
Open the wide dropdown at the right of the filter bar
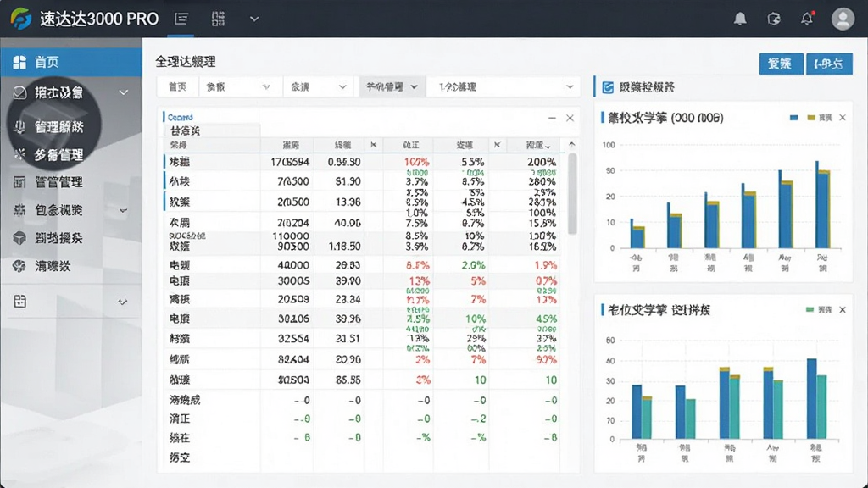point(504,87)
